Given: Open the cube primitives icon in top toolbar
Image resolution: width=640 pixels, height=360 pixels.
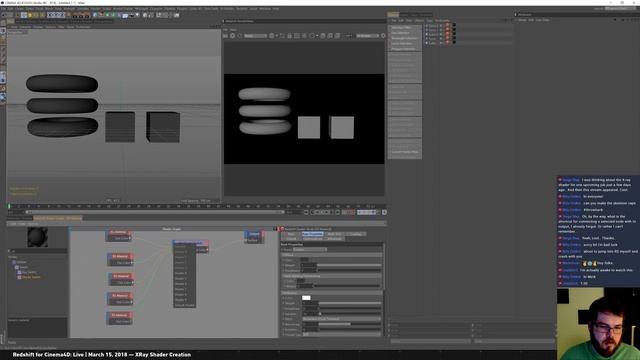Looking at the screenshot, I should tap(95, 15).
